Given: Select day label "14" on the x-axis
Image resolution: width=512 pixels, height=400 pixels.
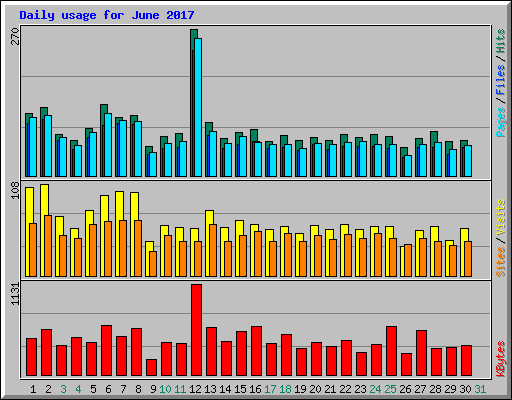Looking at the screenshot, I should point(225,389).
